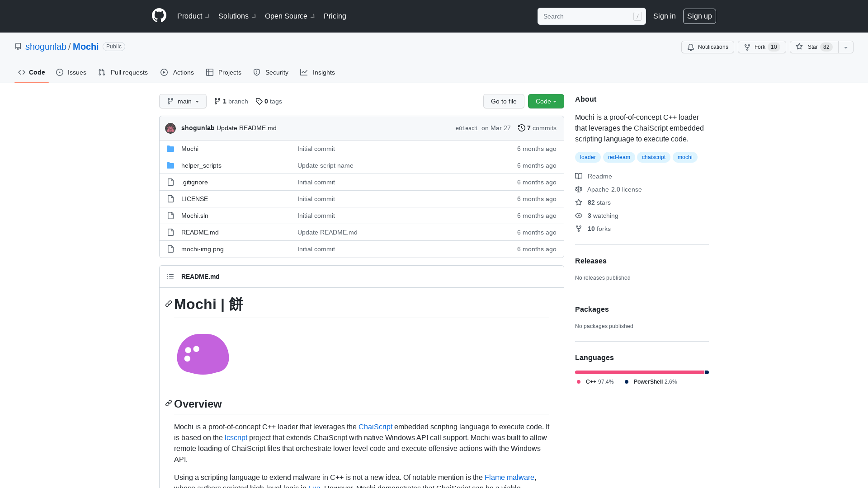
Task: Click the mochi-img.png file icon
Action: [x=170, y=249]
